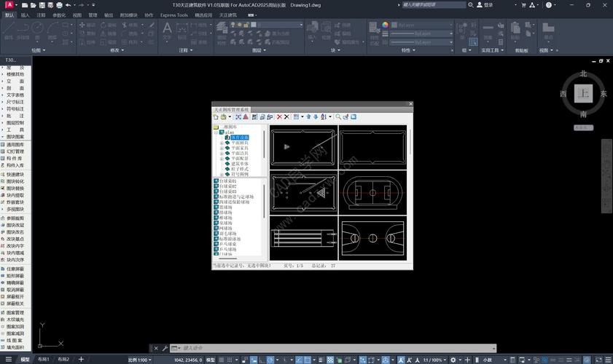Click the search magnifier in the title bar
Image resolution: width=613 pixels, height=364 pixels.
(x=471, y=5)
